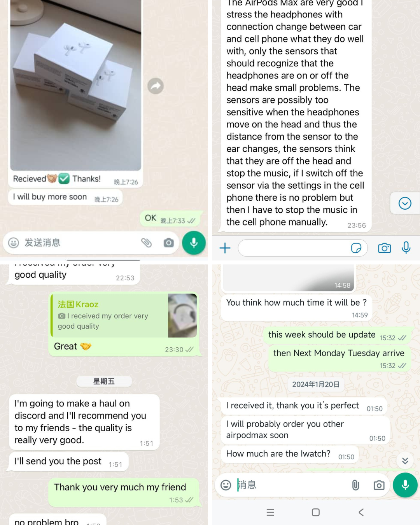
Task: Open the AirPods boxes photo message
Action: coord(75,85)
